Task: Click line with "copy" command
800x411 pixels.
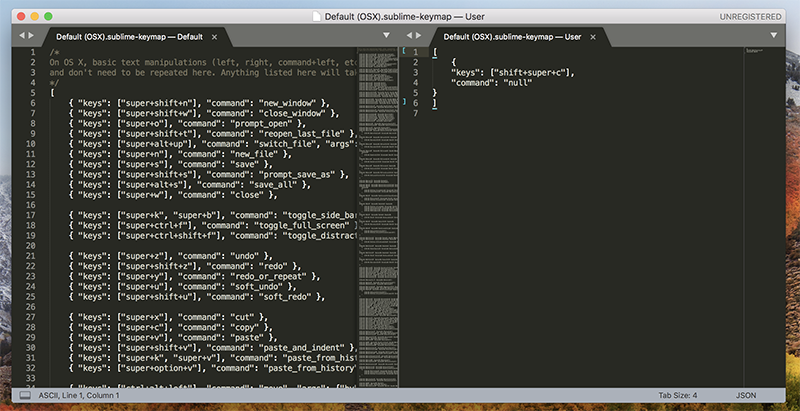Action: tap(170, 327)
